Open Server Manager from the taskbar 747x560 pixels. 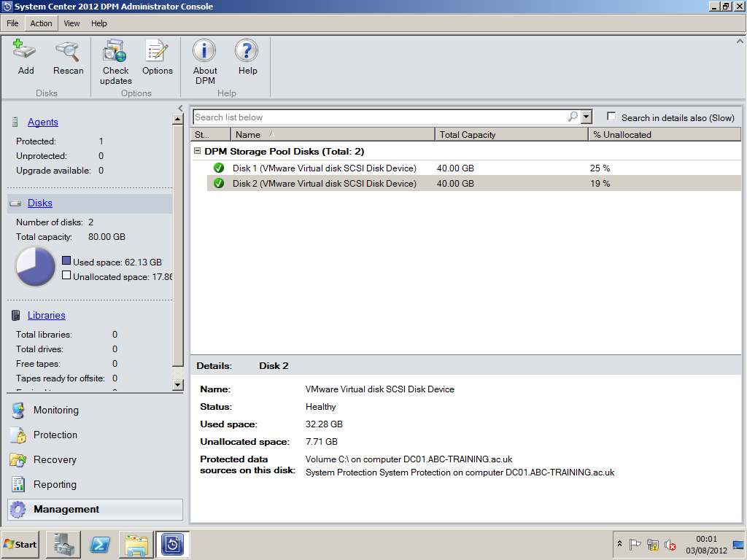coord(63,544)
